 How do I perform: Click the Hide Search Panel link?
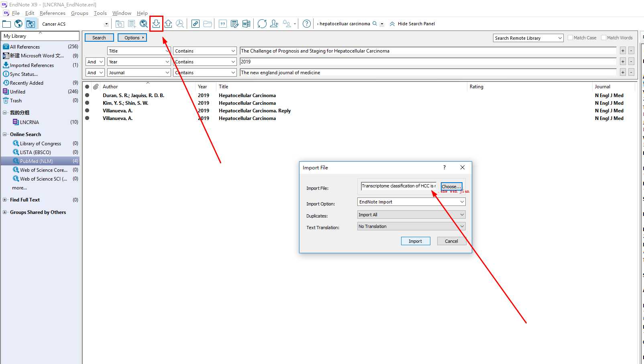click(x=416, y=24)
